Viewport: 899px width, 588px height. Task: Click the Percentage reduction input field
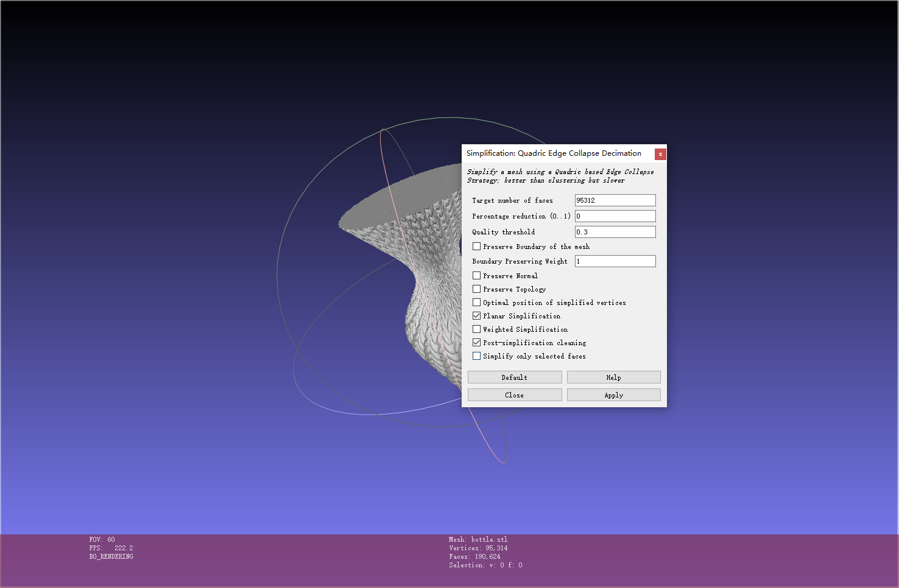[615, 216]
